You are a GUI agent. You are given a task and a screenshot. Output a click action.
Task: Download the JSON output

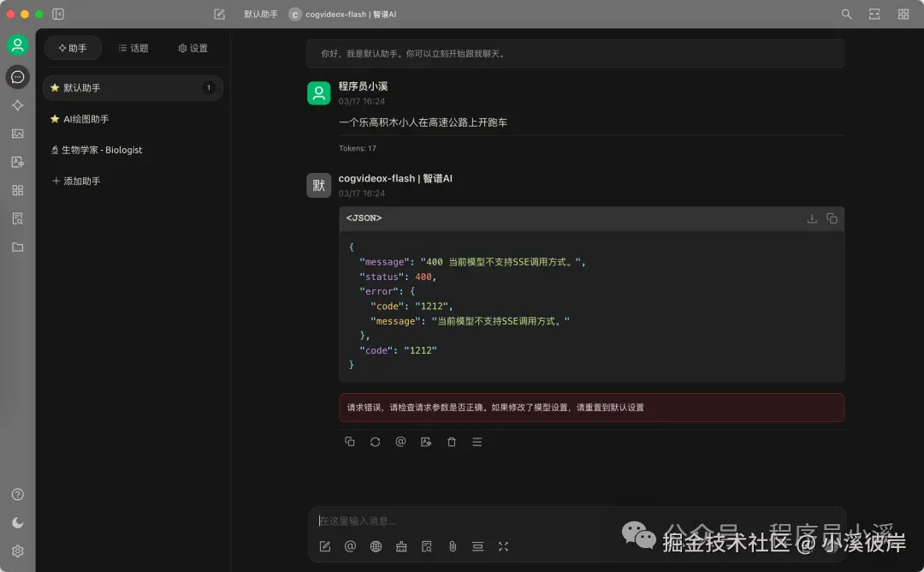(x=811, y=218)
